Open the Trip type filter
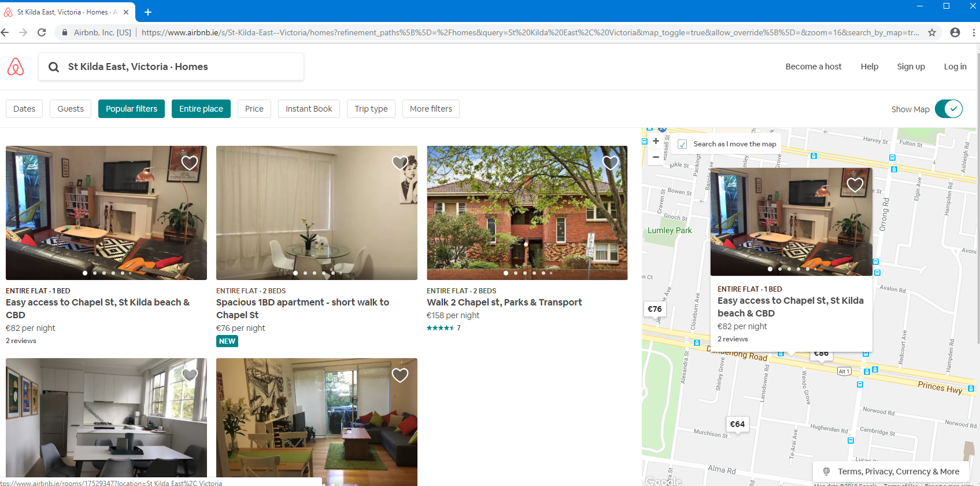 coord(371,109)
